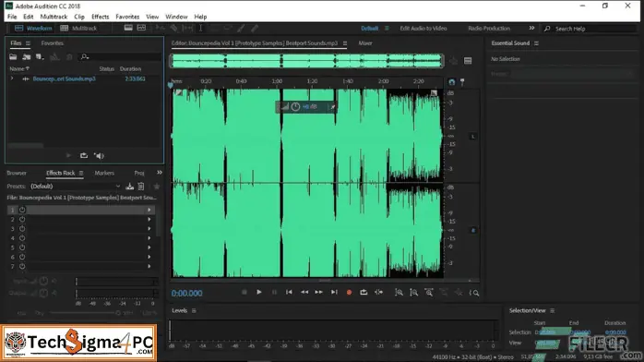
Task: Click the fast forward button
Action: point(319,292)
